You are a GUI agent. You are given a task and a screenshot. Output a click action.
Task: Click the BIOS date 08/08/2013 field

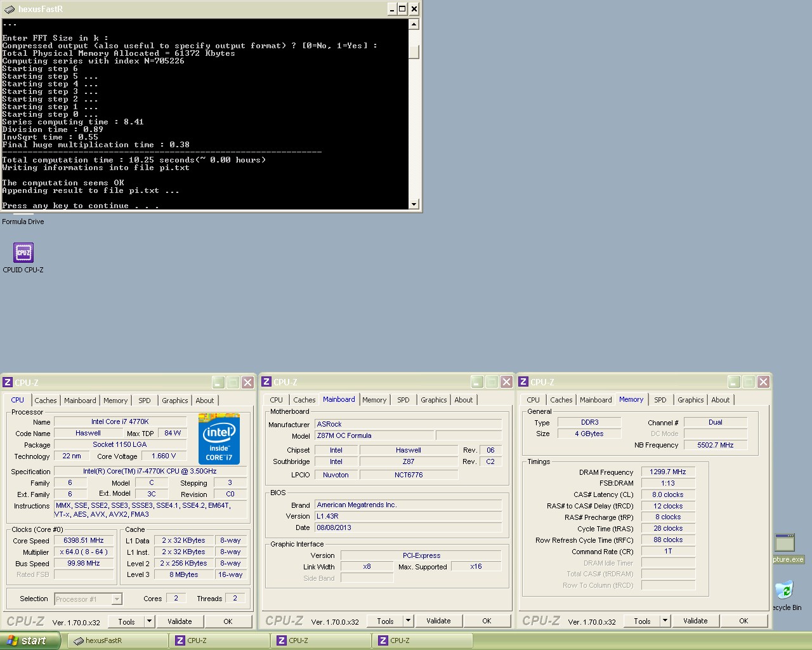(408, 527)
